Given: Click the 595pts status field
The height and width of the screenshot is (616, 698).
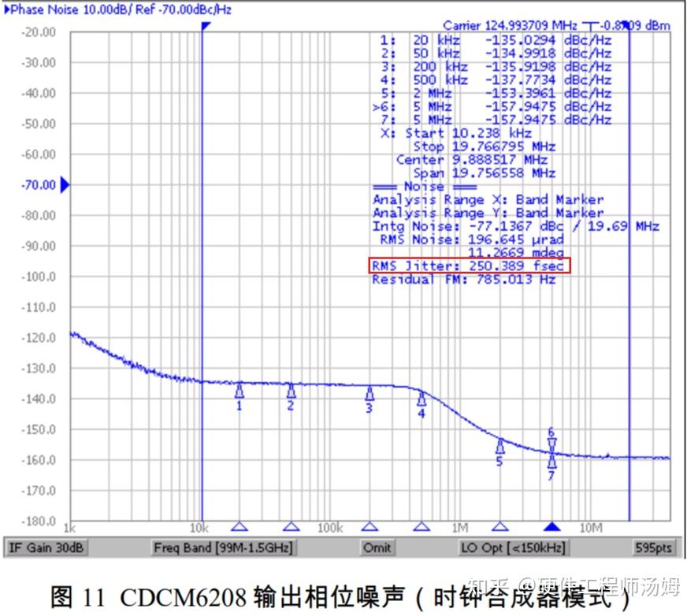Looking at the screenshot, I should (655, 547).
